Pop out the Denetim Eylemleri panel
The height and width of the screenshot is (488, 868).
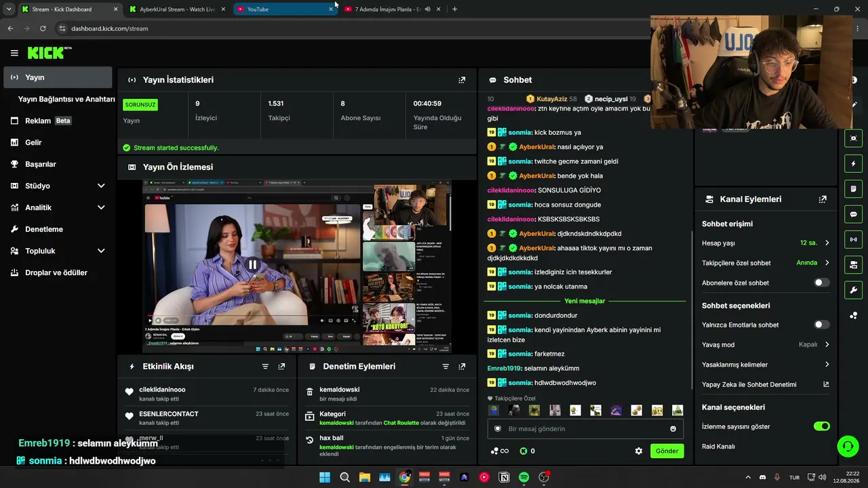coord(462,367)
